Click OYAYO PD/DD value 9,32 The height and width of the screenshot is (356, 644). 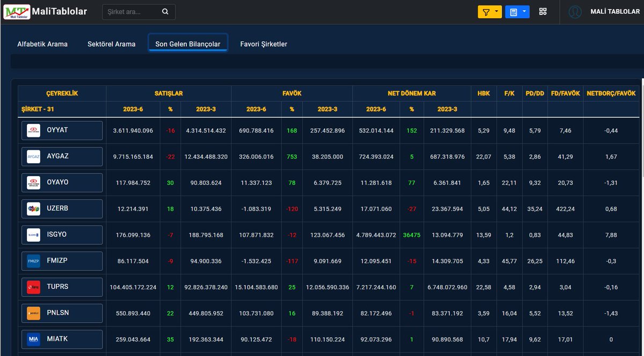[x=535, y=183]
